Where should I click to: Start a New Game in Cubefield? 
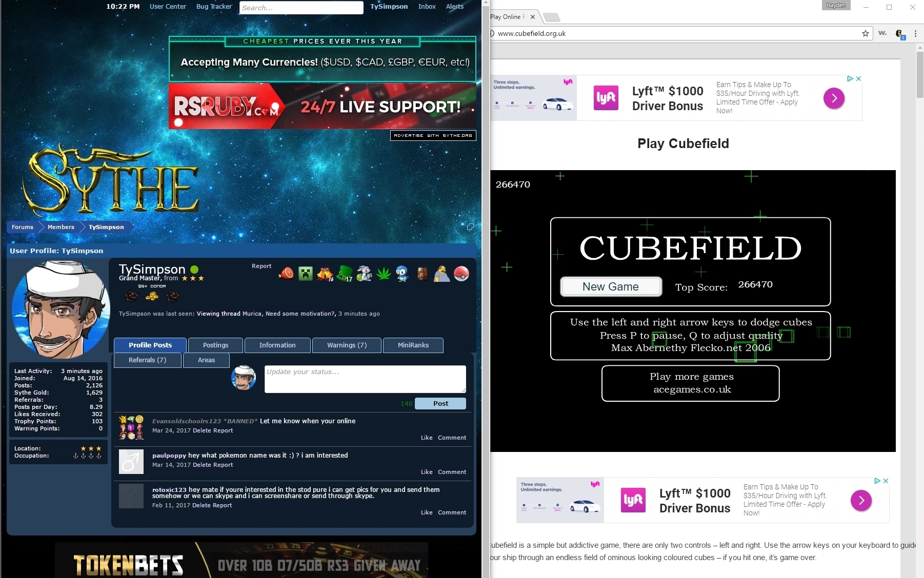click(611, 286)
